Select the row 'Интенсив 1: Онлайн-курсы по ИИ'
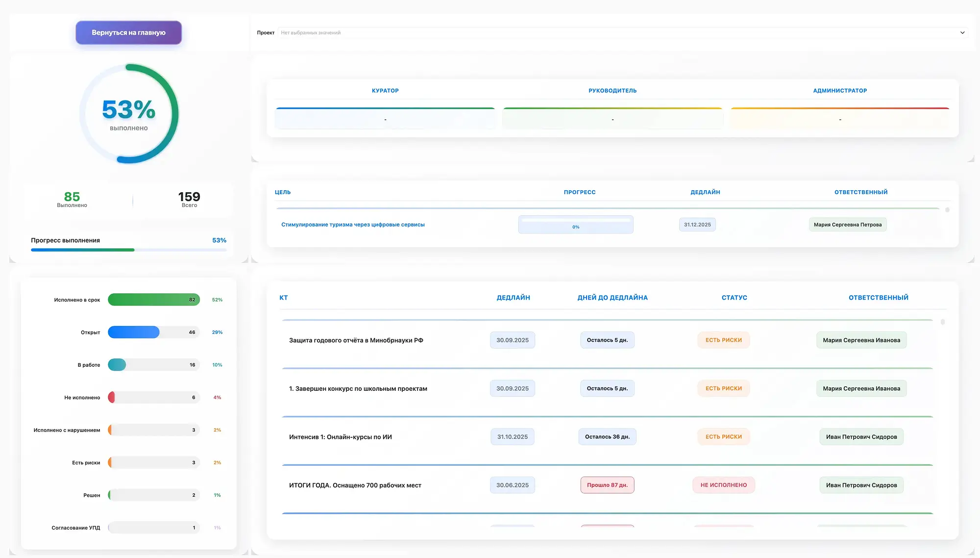 341,437
